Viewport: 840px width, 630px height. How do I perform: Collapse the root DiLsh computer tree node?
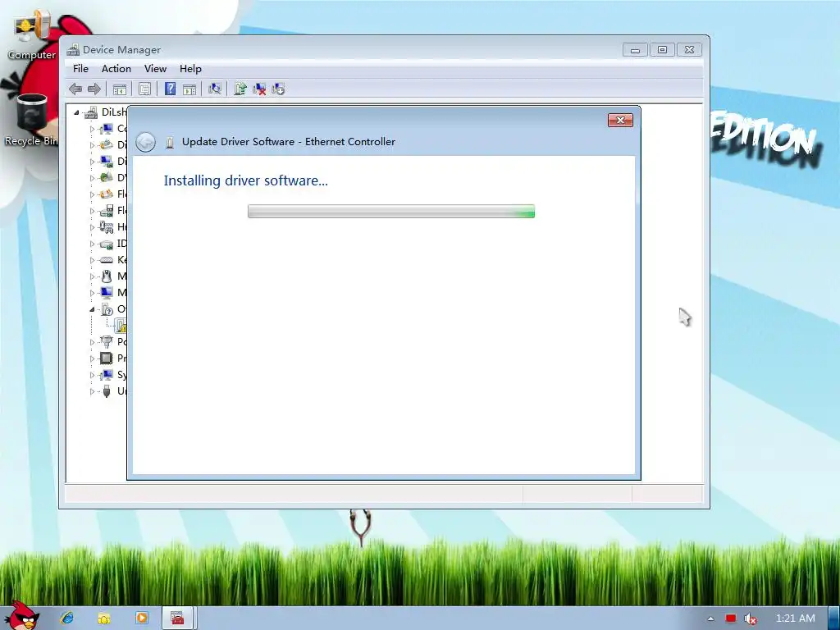(76, 112)
